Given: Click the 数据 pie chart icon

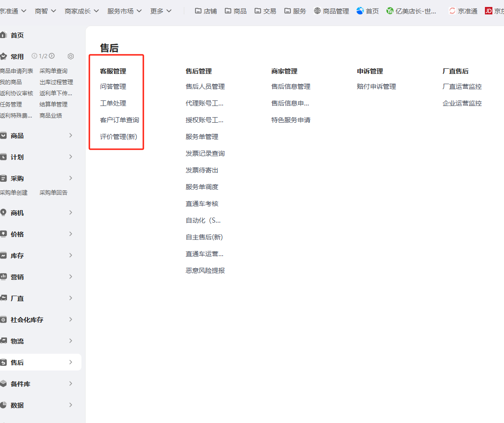Looking at the screenshot, I should click(x=3, y=405).
